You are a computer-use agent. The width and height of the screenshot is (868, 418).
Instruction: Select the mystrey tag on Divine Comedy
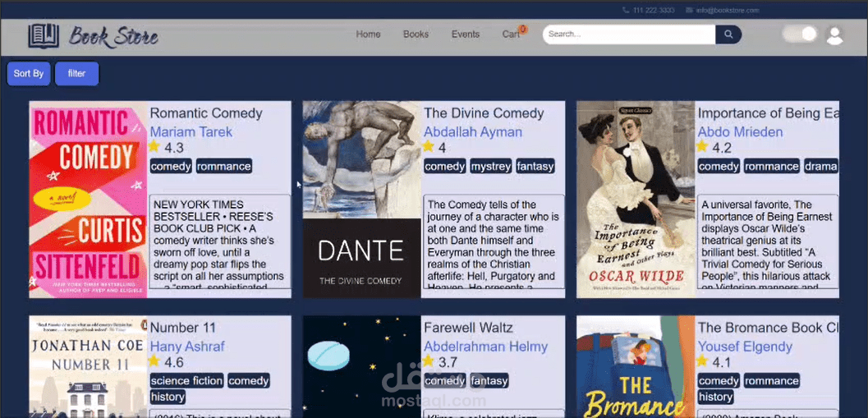[491, 166]
